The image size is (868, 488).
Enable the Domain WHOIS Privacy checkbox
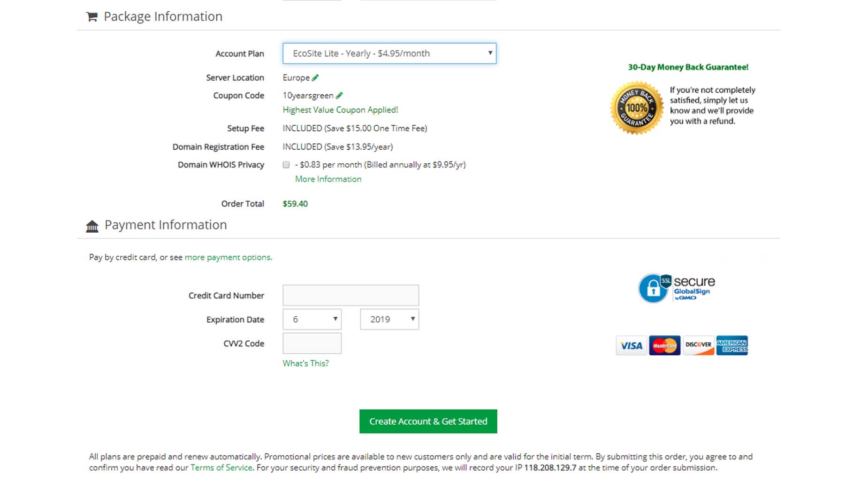coord(286,165)
